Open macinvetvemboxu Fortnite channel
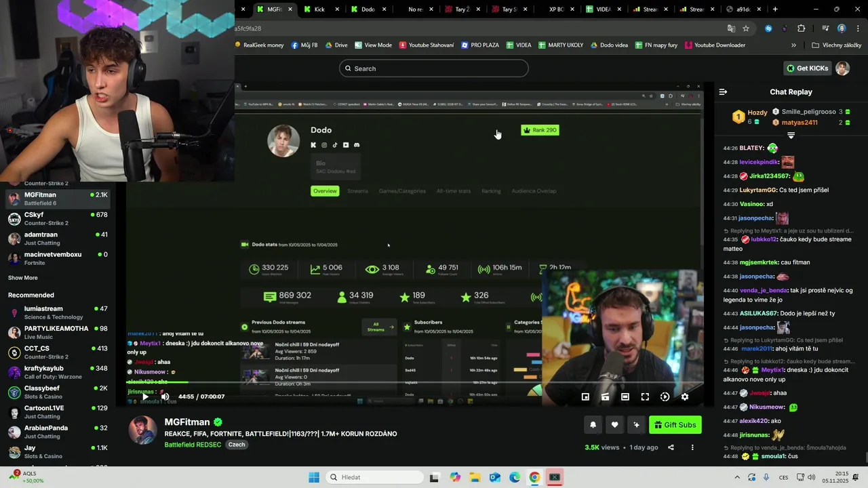Image resolution: width=868 pixels, height=488 pixels. click(x=58, y=258)
